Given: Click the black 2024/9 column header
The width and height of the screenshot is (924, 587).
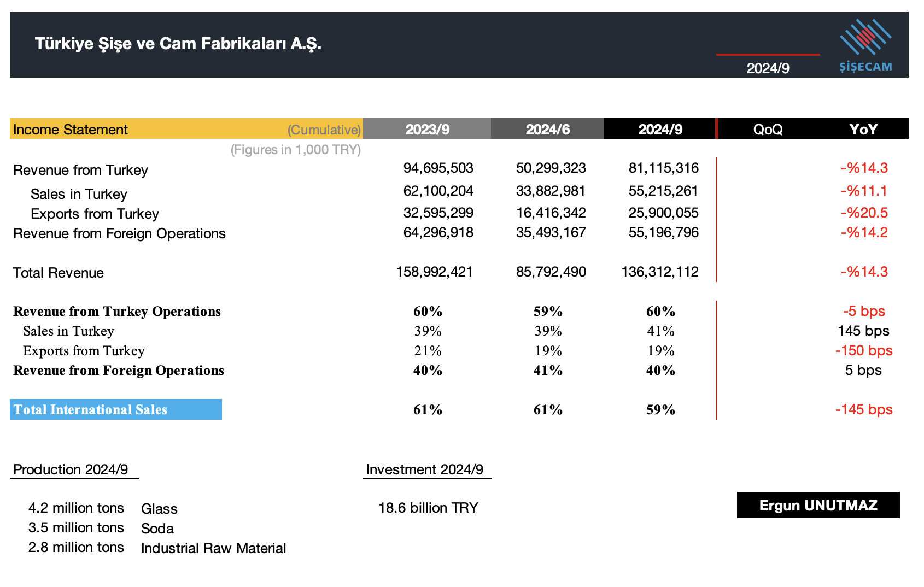Looking at the screenshot, I should 660,130.
